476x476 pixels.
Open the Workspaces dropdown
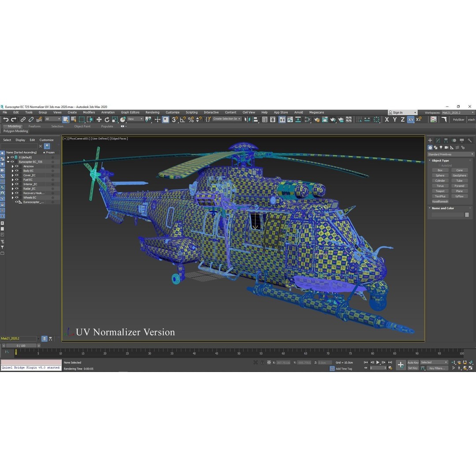pos(458,112)
